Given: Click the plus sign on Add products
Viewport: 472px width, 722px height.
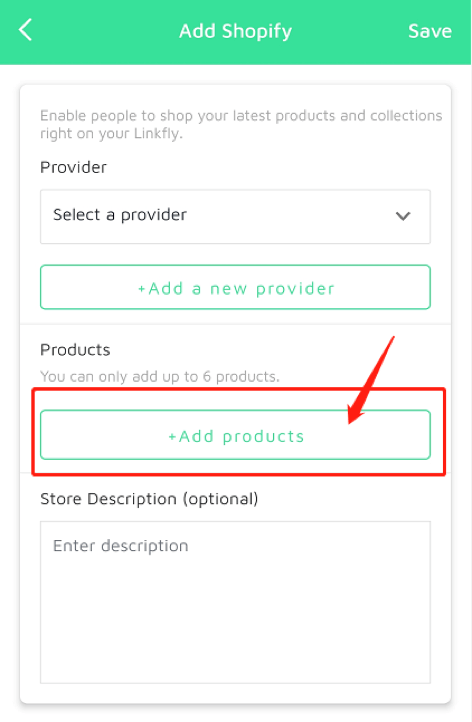Looking at the screenshot, I should coord(172,437).
